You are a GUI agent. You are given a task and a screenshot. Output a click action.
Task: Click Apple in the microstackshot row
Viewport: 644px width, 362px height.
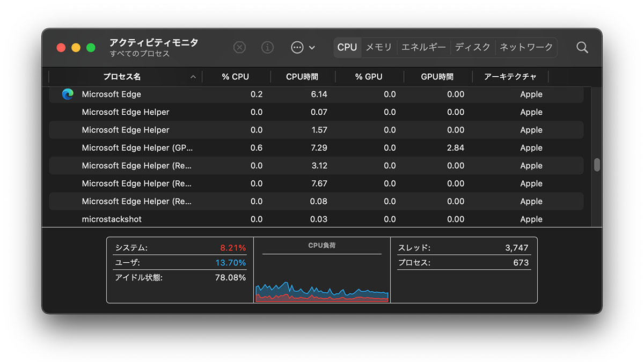(531, 219)
